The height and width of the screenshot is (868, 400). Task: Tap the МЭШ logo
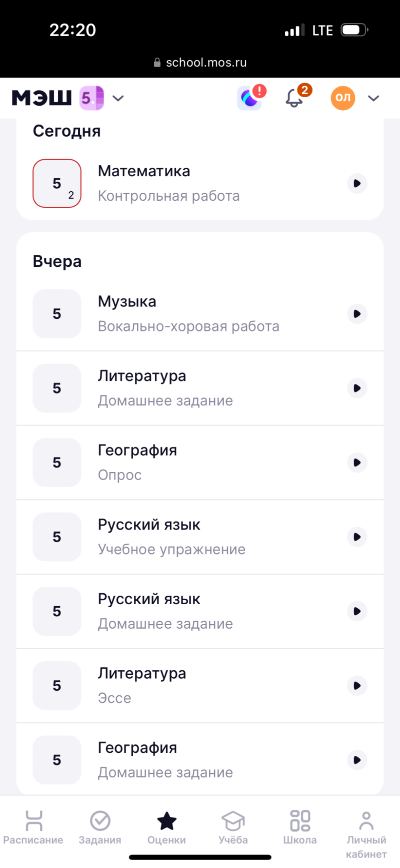(x=42, y=98)
